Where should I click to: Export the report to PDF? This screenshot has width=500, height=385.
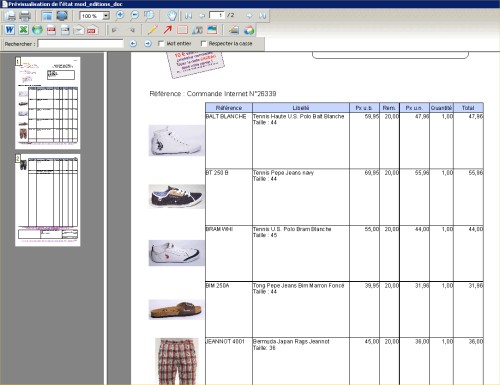tap(51, 30)
